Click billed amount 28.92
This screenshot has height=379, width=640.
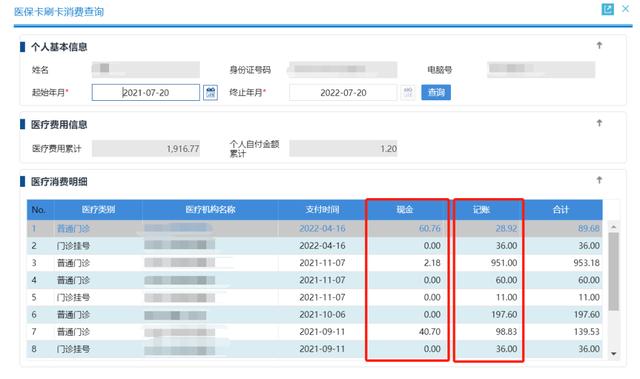pos(507,229)
